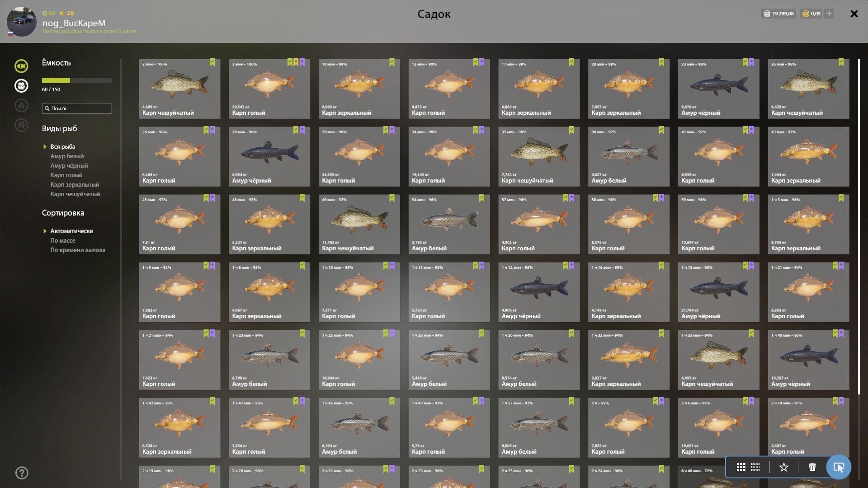868x488 pixels.
Task: Toggle the blue multi-select cursor button
Action: coord(839,467)
